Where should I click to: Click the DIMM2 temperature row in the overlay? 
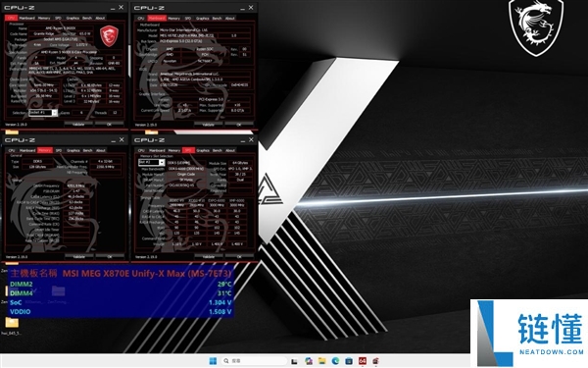[x=121, y=285]
